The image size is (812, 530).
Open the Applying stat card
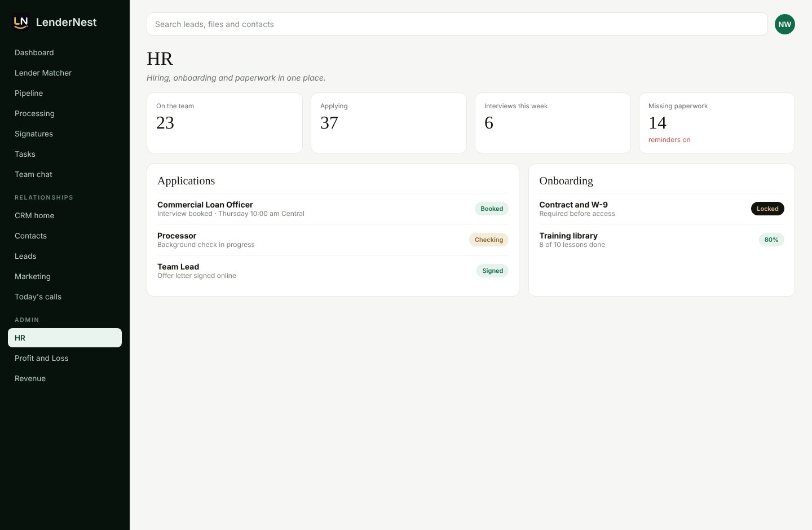pos(389,123)
